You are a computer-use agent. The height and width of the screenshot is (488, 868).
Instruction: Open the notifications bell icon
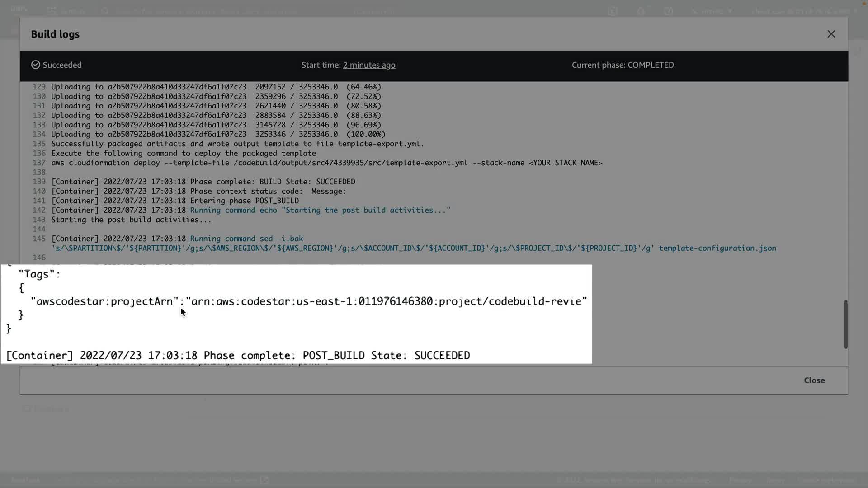coord(641,11)
